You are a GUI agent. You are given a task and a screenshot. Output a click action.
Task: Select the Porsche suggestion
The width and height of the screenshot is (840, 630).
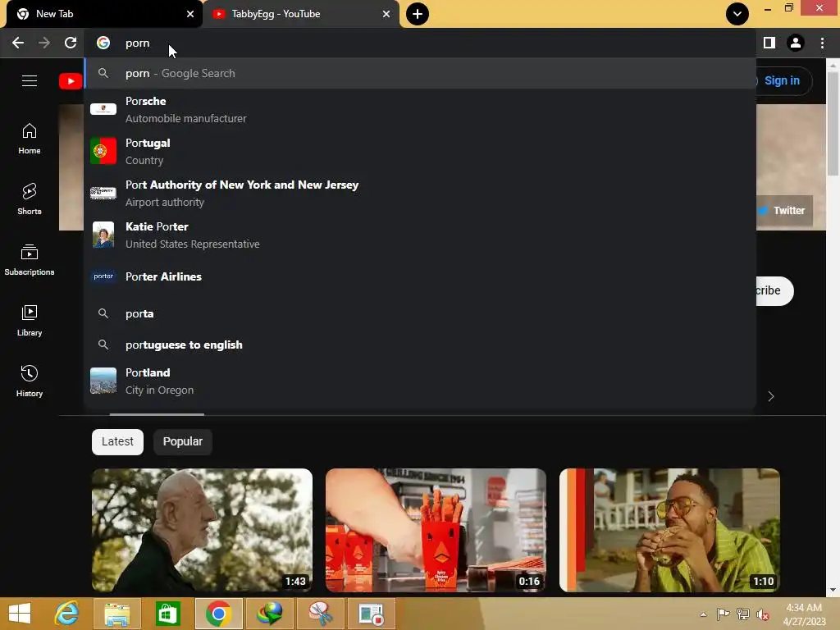pos(420,109)
